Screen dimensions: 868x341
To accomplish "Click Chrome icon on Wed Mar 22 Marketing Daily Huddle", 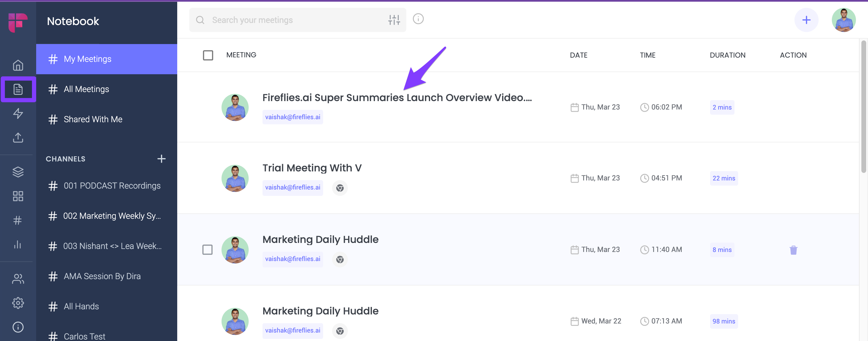I will coord(340,331).
